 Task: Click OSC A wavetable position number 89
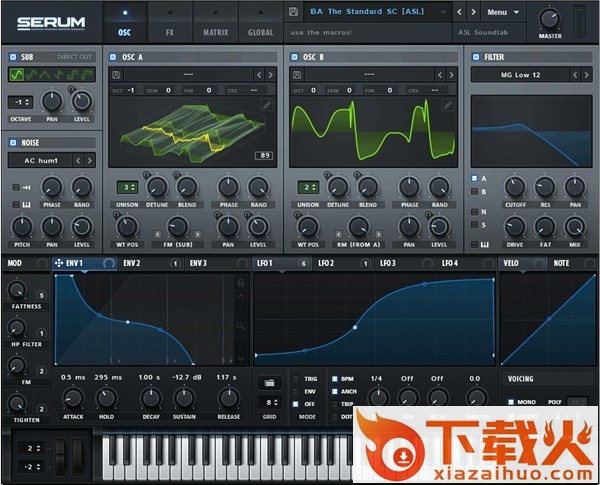pyautogui.click(x=265, y=155)
